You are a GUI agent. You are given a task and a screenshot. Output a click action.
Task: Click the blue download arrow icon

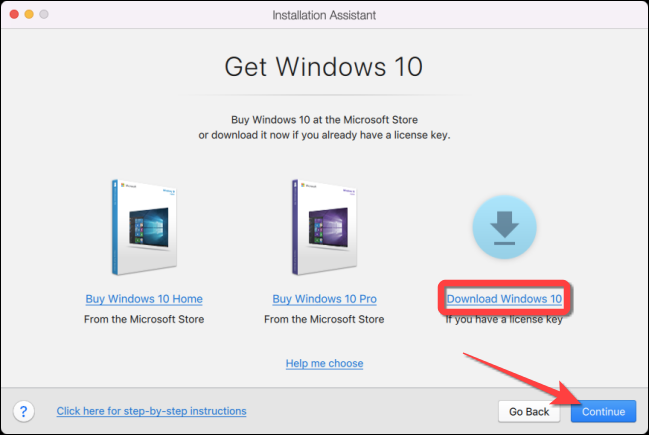pos(504,228)
